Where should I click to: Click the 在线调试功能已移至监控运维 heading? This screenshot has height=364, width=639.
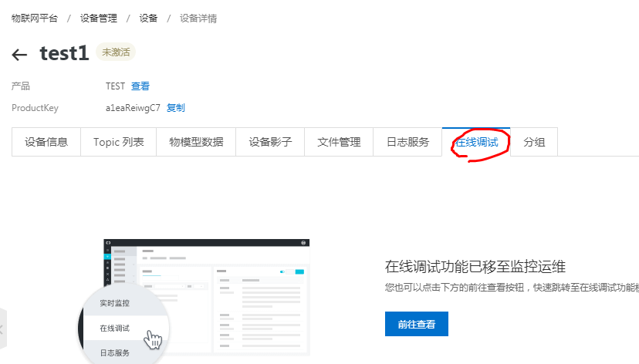pos(475,267)
